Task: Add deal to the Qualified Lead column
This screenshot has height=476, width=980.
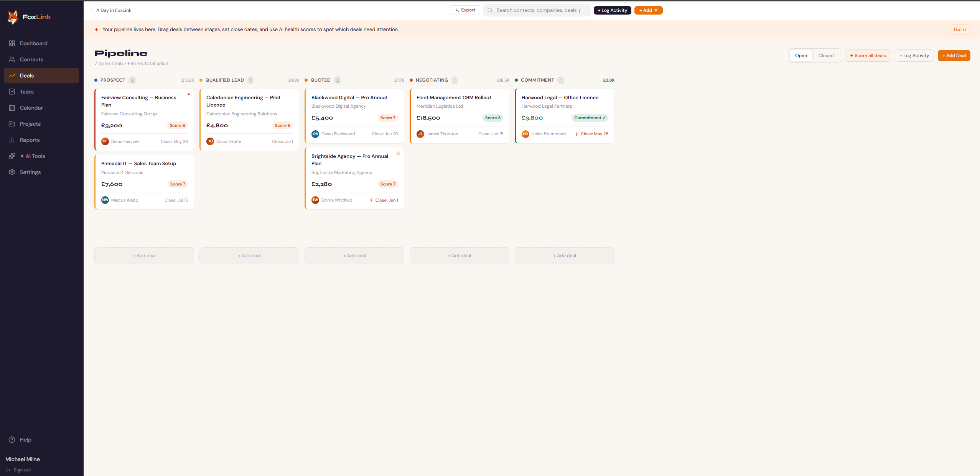Action: tap(249, 256)
